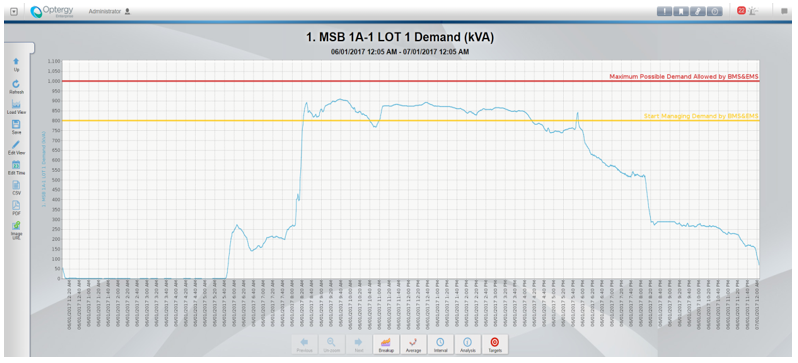Image resolution: width=798 pixels, height=363 pixels.
Task: Click the date range subtitle under the title
Action: pyautogui.click(x=400, y=52)
